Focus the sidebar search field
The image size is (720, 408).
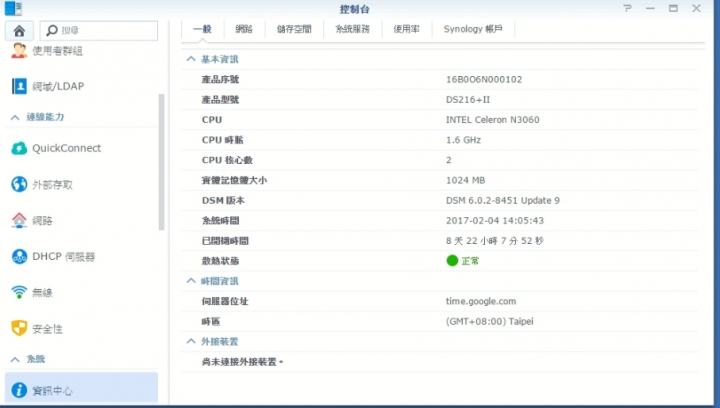click(99, 30)
